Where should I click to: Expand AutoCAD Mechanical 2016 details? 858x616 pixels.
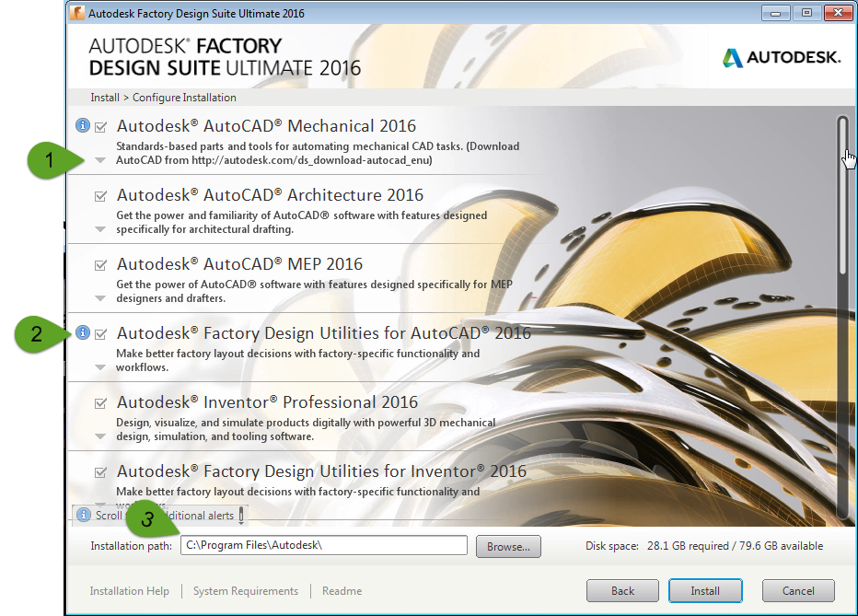(100, 159)
